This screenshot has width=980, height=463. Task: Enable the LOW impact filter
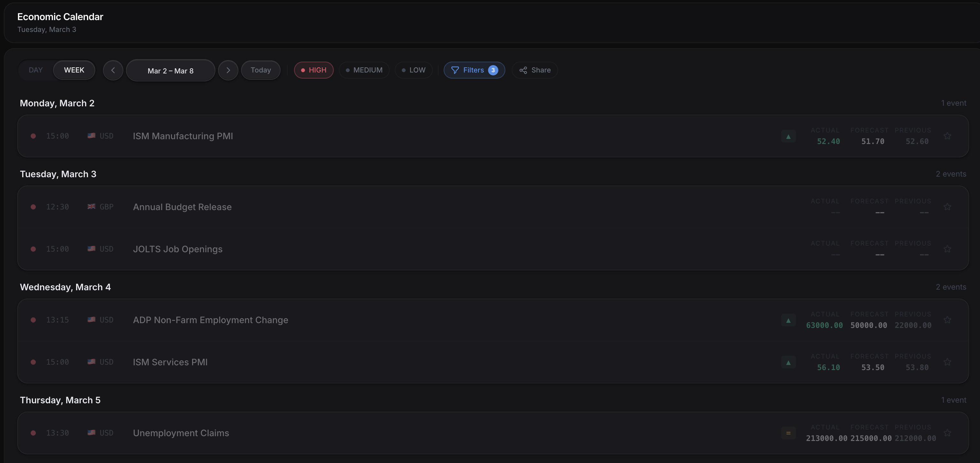(413, 70)
